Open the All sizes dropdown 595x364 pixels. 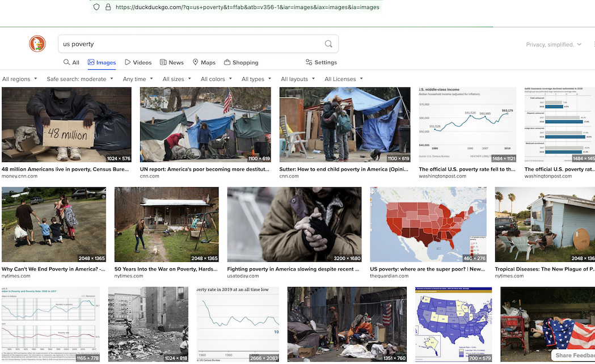pyautogui.click(x=177, y=79)
